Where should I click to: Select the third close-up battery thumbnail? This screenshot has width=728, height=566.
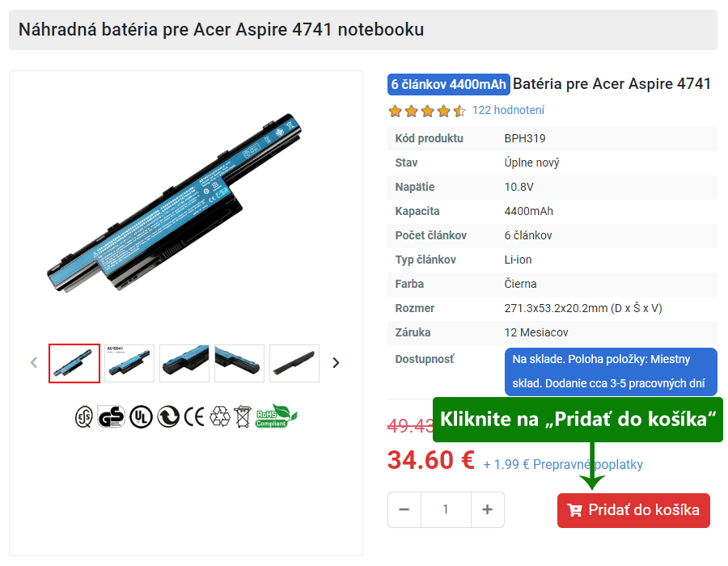pyautogui.click(x=184, y=363)
